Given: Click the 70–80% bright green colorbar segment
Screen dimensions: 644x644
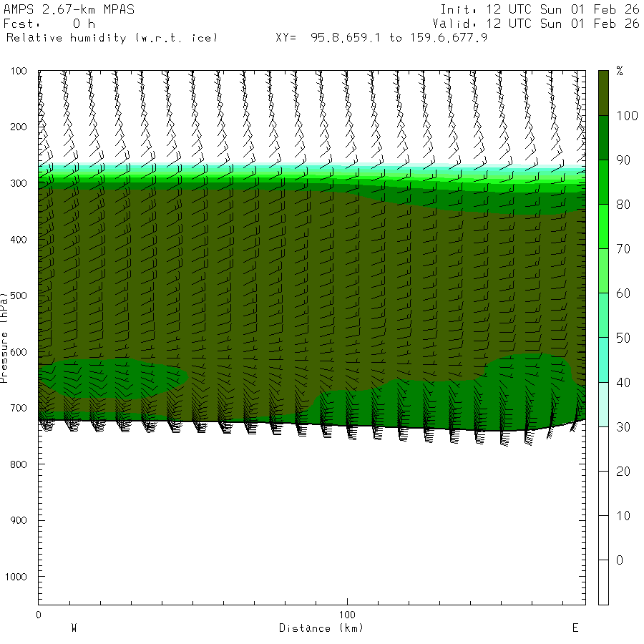Looking at the screenshot, I should coord(603,226).
